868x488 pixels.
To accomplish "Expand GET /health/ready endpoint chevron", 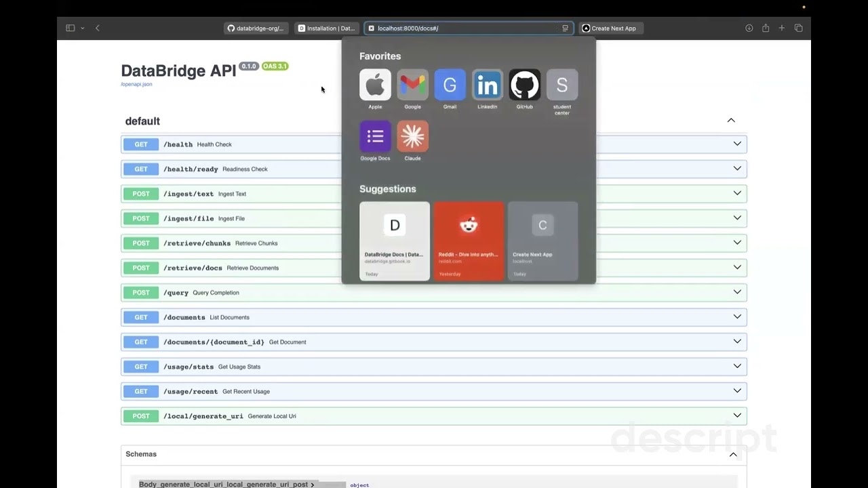I will coord(737,168).
